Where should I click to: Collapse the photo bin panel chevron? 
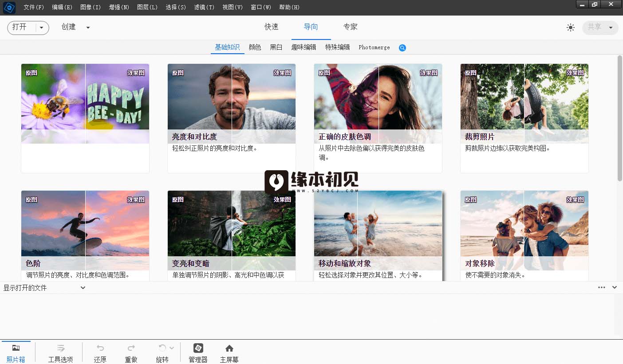pyautogui.click(x=615, y=287)
